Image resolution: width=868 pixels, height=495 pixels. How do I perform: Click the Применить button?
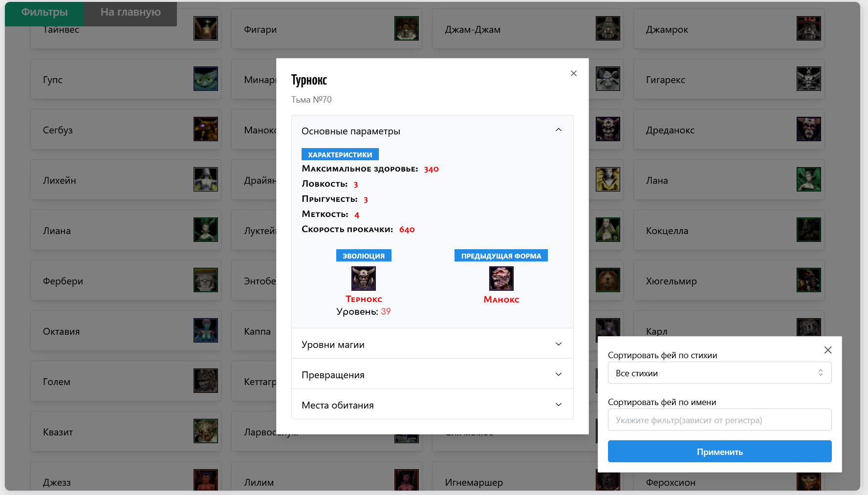[719, 452]
